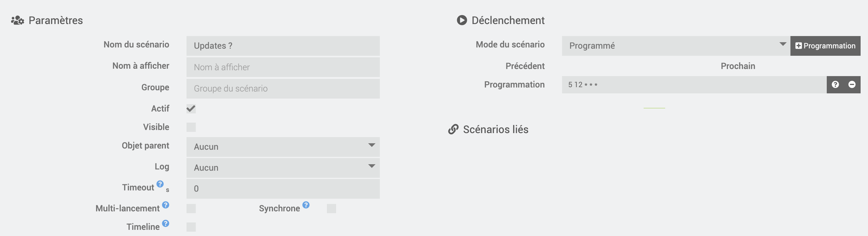This screenshot has width=868, height=236.
Task: Focus the Groupe du scénario input
Action: [283, 89]
